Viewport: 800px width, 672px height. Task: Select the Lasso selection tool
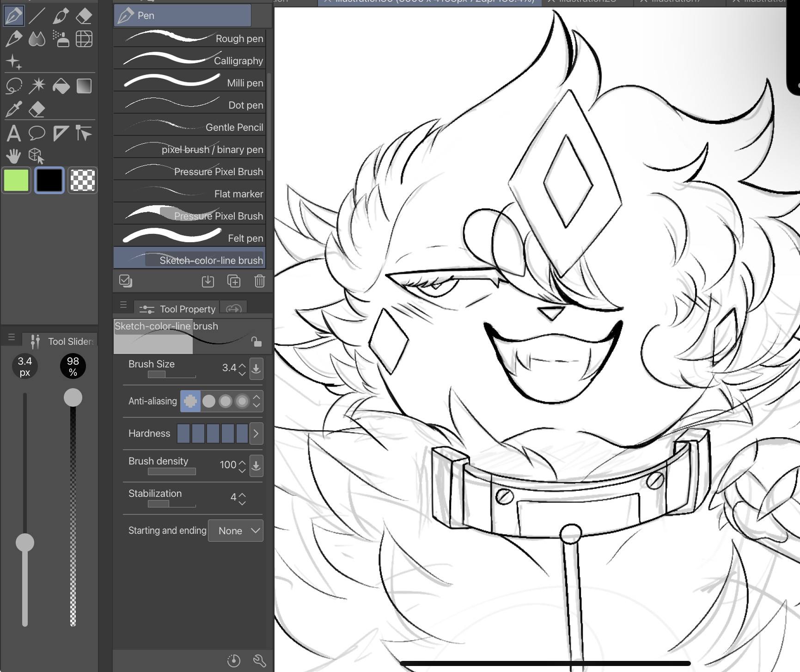(x=14, y=86)
